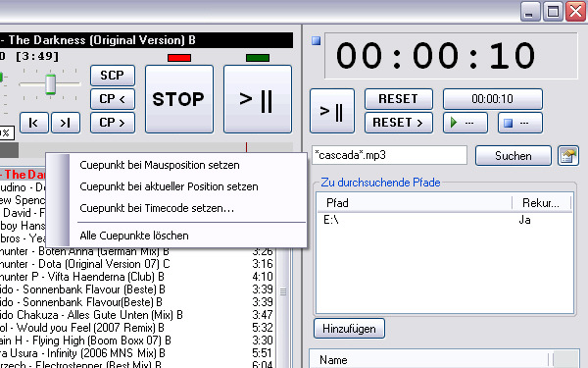The width and height of the screenshot is (588, 368).
Task: Jump to previous cue point CP <
Action: [113, 99]
